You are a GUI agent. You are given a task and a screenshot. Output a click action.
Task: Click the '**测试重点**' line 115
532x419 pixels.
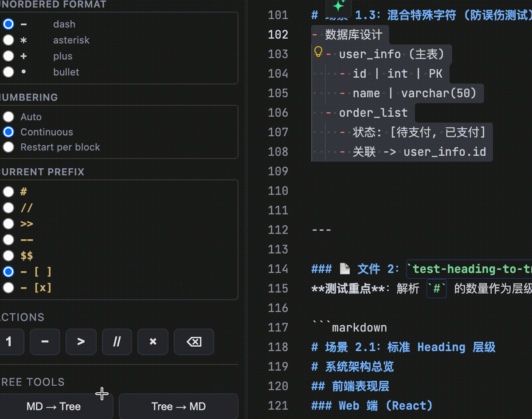(x=421, y=289)
